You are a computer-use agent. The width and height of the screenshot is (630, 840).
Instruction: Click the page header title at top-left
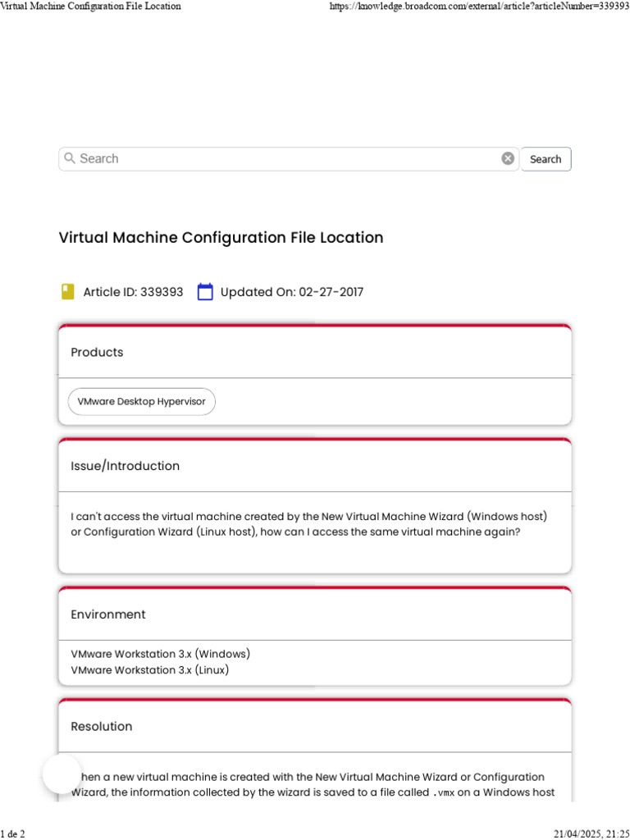click(x=90, y=7)
